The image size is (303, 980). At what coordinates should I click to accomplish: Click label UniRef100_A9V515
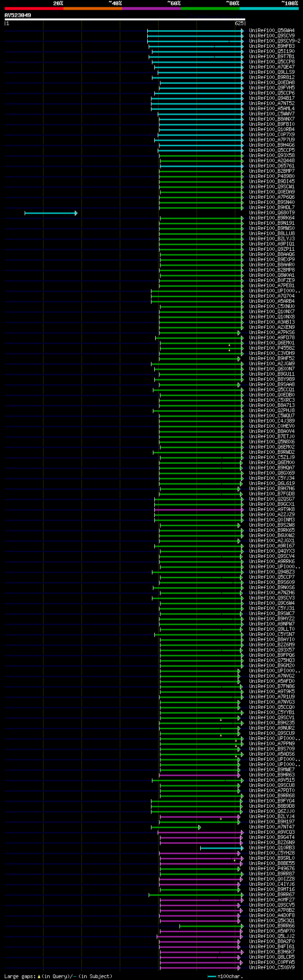[272, 780]
